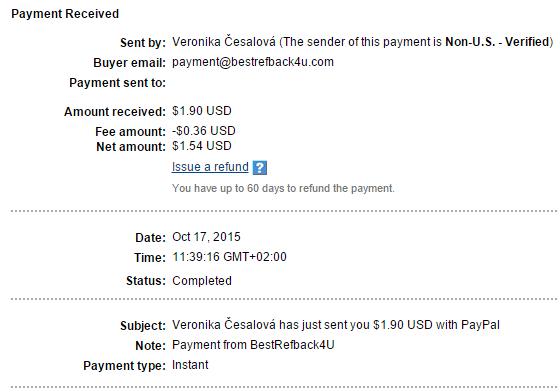Screen dimensions: 559x388
Task: Click the Payment Received heading
Action: click(65, 14)
